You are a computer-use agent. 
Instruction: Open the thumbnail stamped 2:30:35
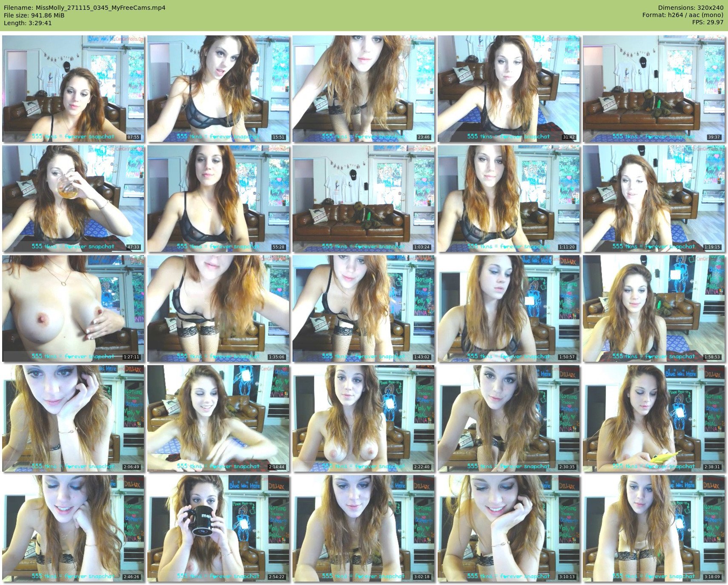509,418
